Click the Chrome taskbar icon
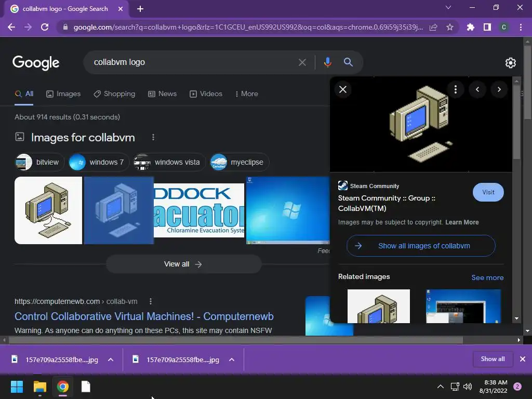 click(63, 387)
